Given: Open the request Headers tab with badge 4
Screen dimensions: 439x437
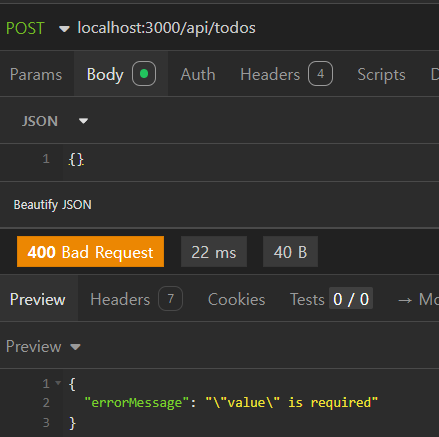Looking at the screenshot, I should click(286, 74).
